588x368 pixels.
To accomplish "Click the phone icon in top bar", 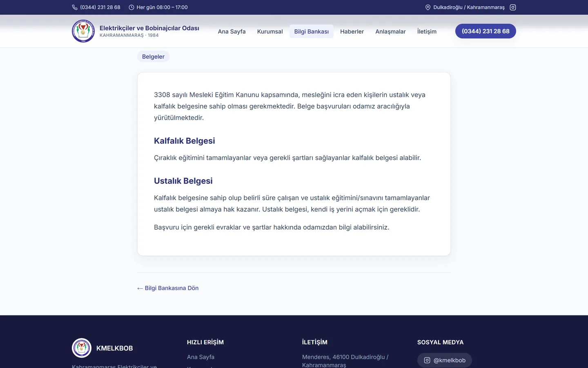I will tap(75, 7).
